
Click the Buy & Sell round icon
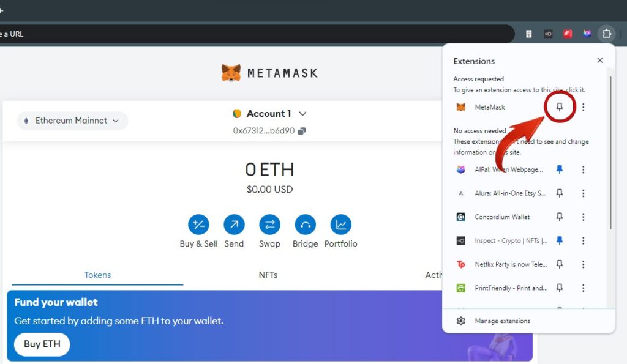198,225
